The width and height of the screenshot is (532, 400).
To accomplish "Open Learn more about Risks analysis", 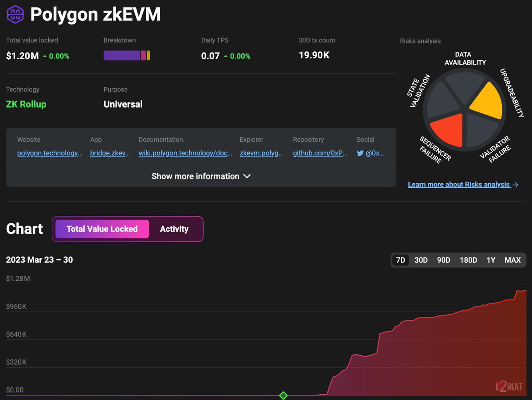I will 463,185.
